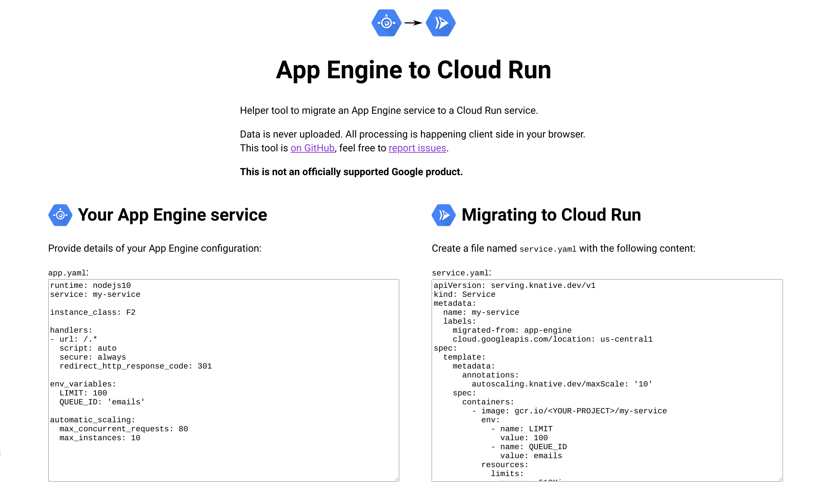Open the report issues link
Image resolution: width=826 pixels, height=504 pixels.
(417, 148)
